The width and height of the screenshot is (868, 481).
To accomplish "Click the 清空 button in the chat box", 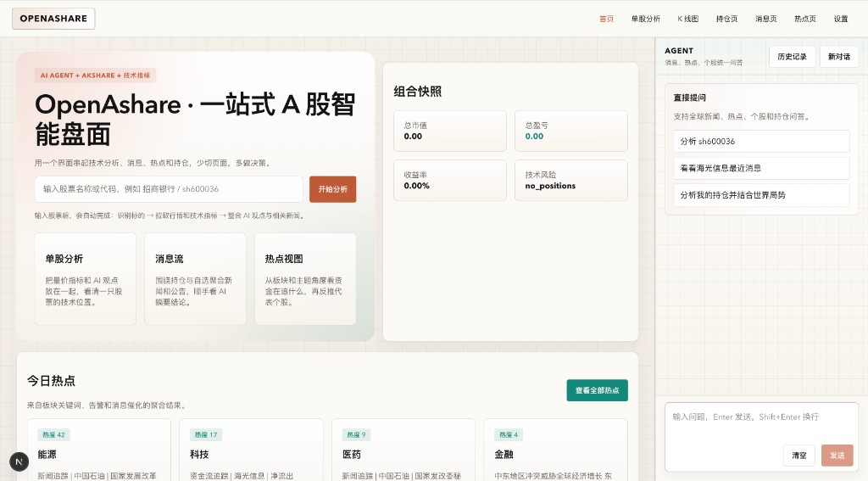I will tap(799, 455).
